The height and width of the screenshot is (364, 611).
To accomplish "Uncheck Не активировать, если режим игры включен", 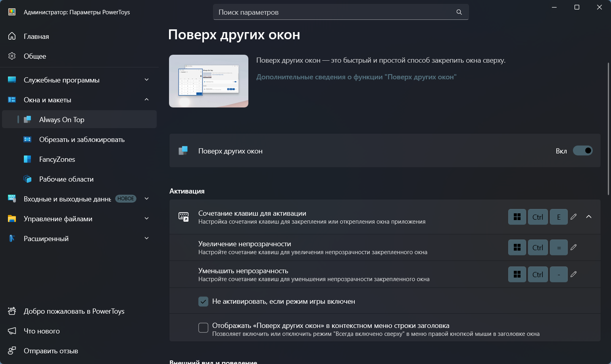I will [203, 301].
